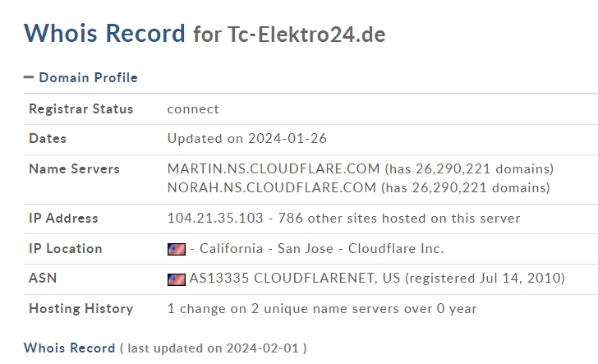Click the IP Address row label
This screenshot has height=364, width=598.
(64, 218)
